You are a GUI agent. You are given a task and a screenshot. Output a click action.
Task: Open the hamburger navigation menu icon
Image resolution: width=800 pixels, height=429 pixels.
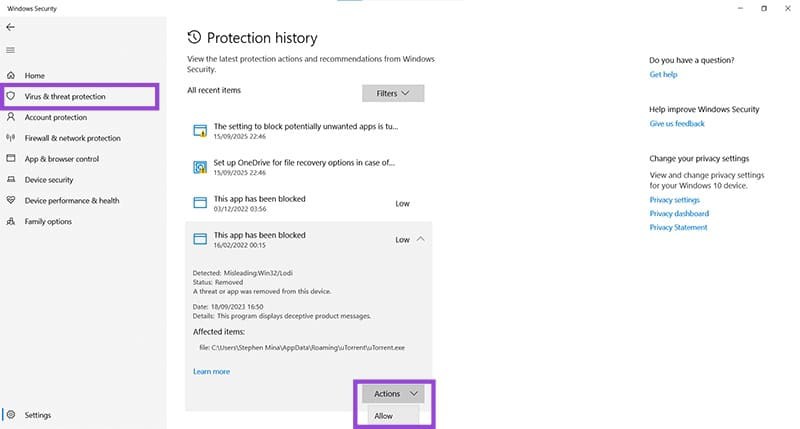tap(11, 50)
